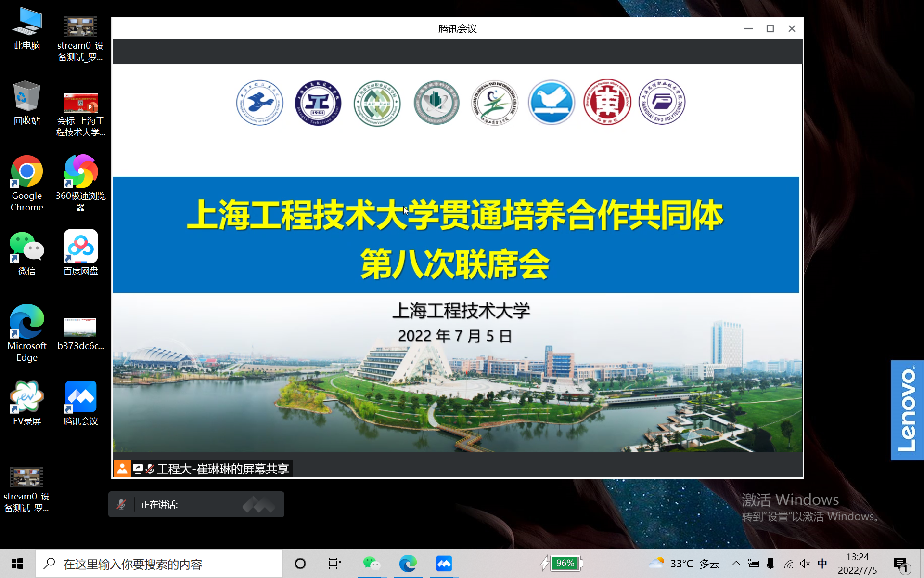Open the 百度网盘 desktop icon
This screenshot has height=578, width=924.
pyautogui.click(x=80, y=247)
